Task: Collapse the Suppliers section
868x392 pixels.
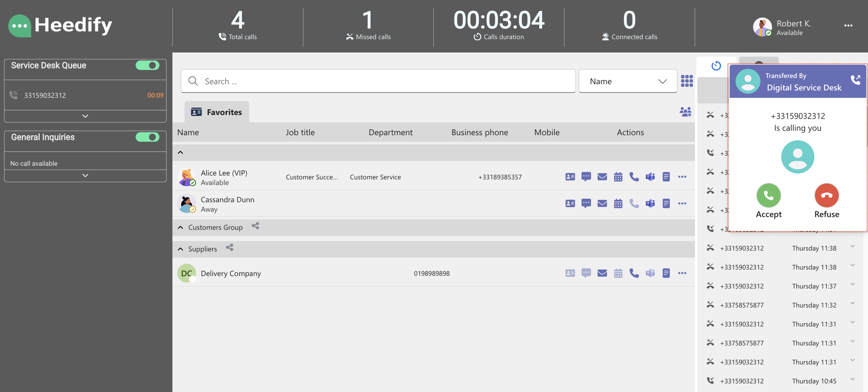Action: tap(181, 249)
